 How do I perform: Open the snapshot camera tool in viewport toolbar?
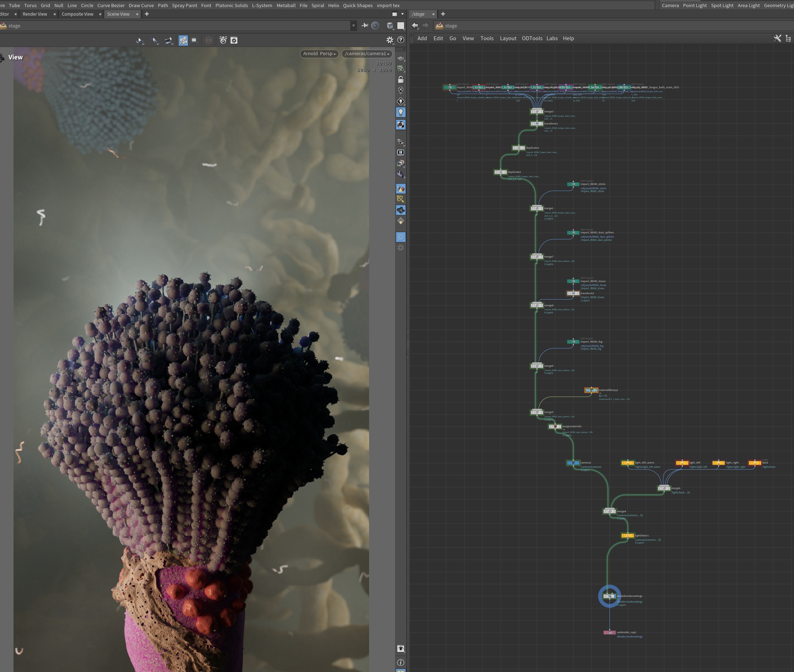pos(223,41)
